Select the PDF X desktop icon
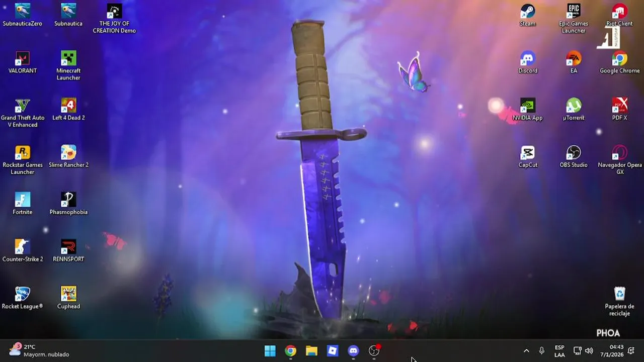This screenshot has height=362, width=644. tap(619, 109)
